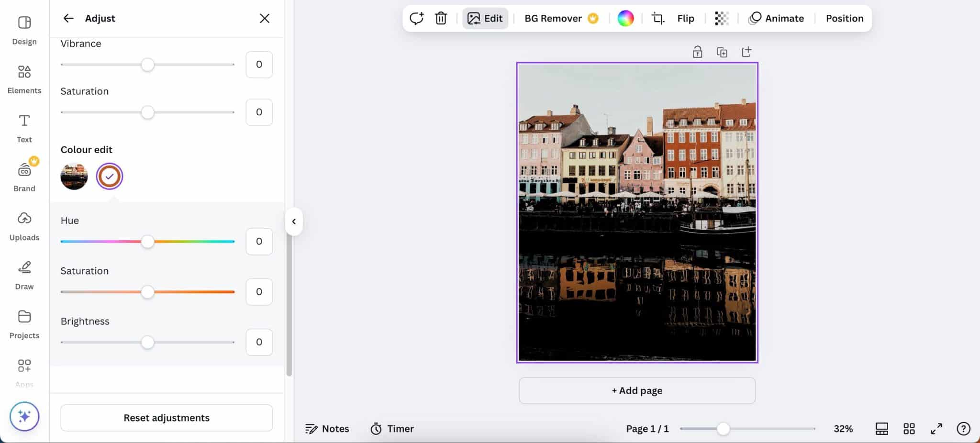The height and width of the screenshot is (443, 980).
Task: Open the Edit image tool
Action: click(x=485, y=18)
